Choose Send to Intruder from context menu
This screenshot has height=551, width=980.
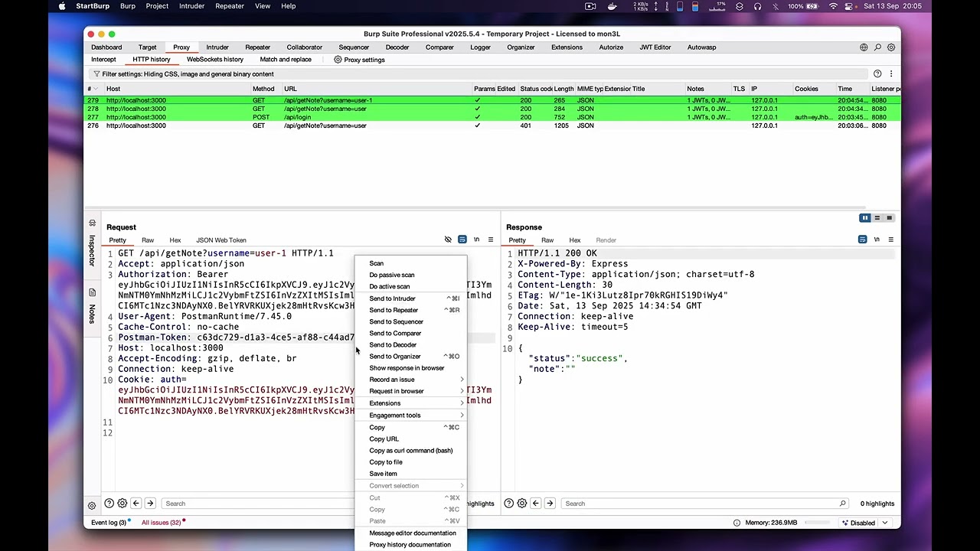(411, 298)
